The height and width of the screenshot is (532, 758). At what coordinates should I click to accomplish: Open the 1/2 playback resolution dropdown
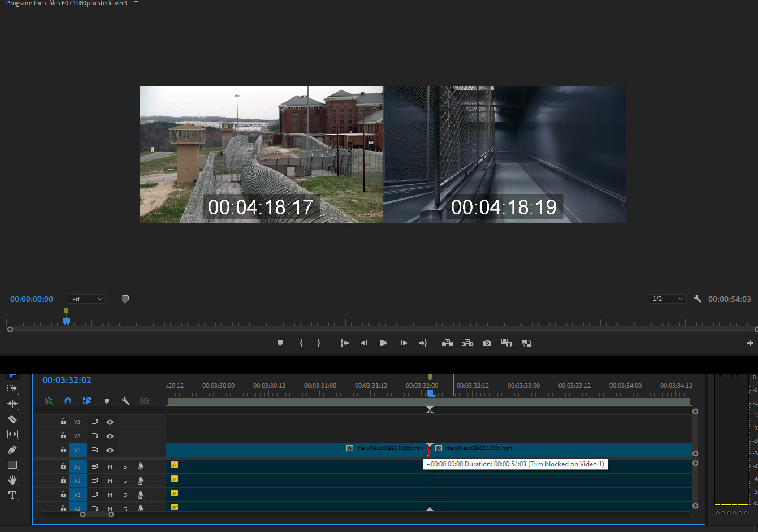[668, 299]
